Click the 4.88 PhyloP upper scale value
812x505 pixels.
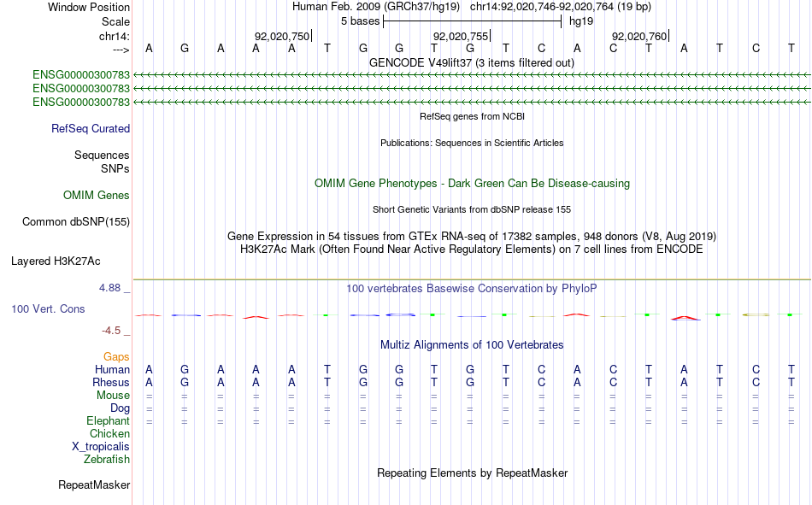click(109, 288)
